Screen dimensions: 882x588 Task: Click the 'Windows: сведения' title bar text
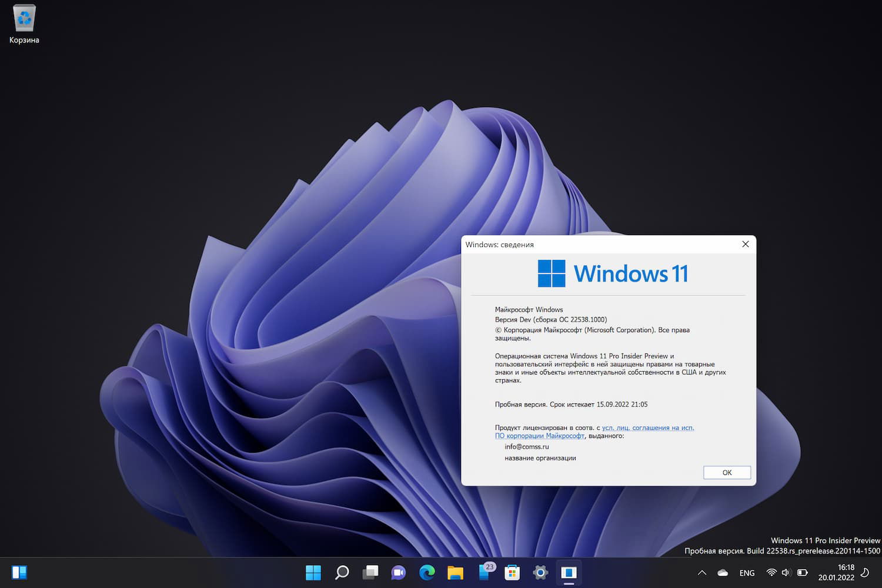point(499,245)
